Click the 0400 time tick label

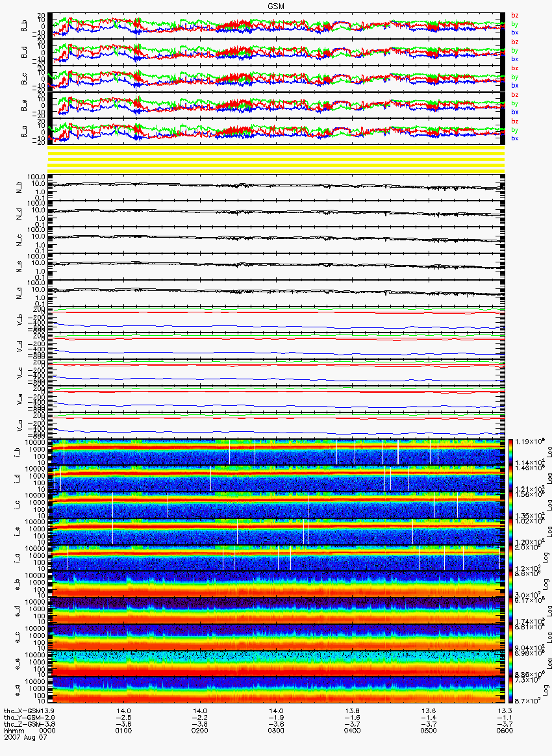[353, 731]
